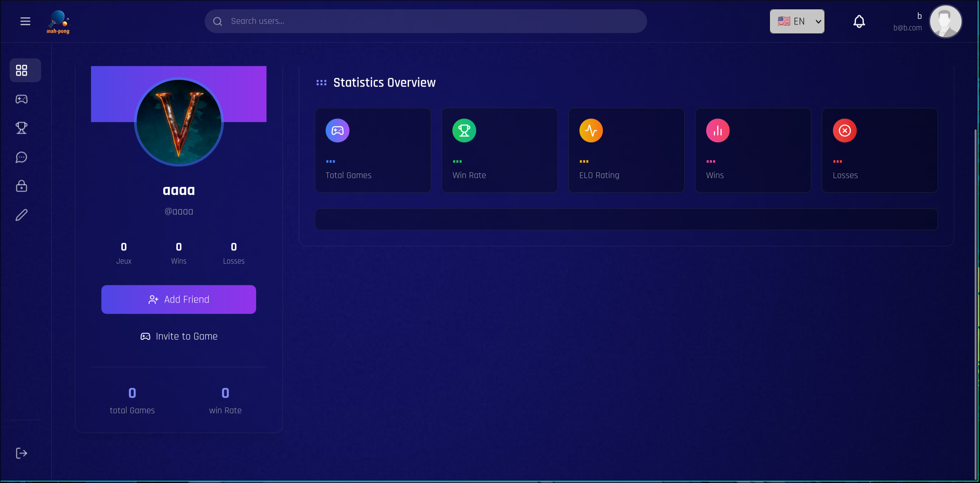Click the Losses label under profile

pyautogui.click(x=233, y=261)
